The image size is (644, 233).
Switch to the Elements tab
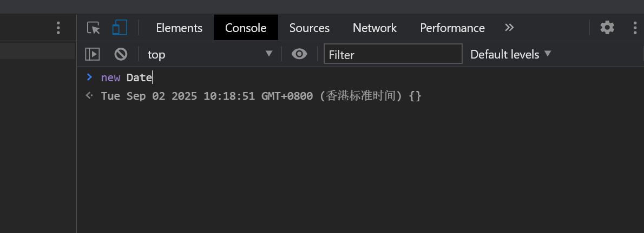179,28
